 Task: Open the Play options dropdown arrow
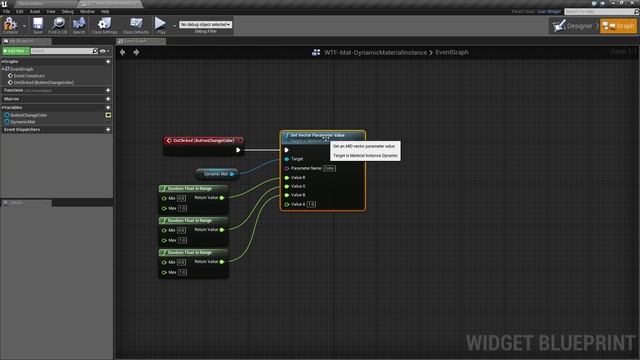[x=174, y=26]
